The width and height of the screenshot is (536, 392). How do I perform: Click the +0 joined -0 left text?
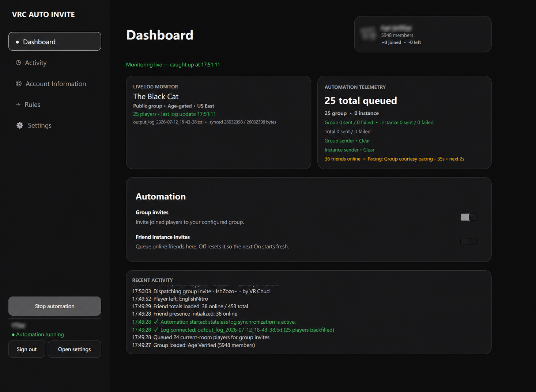click(x=401, y=42)
